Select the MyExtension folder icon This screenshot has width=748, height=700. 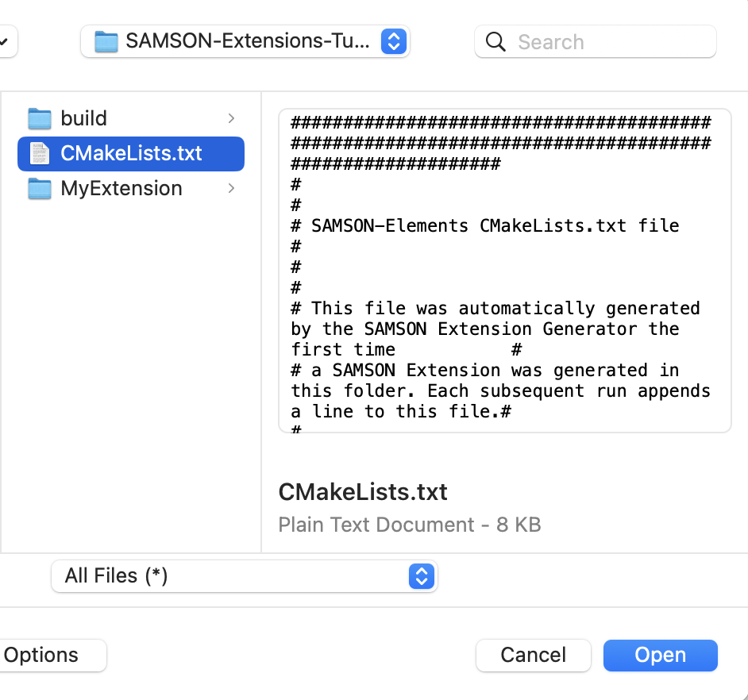click(40, 188)
